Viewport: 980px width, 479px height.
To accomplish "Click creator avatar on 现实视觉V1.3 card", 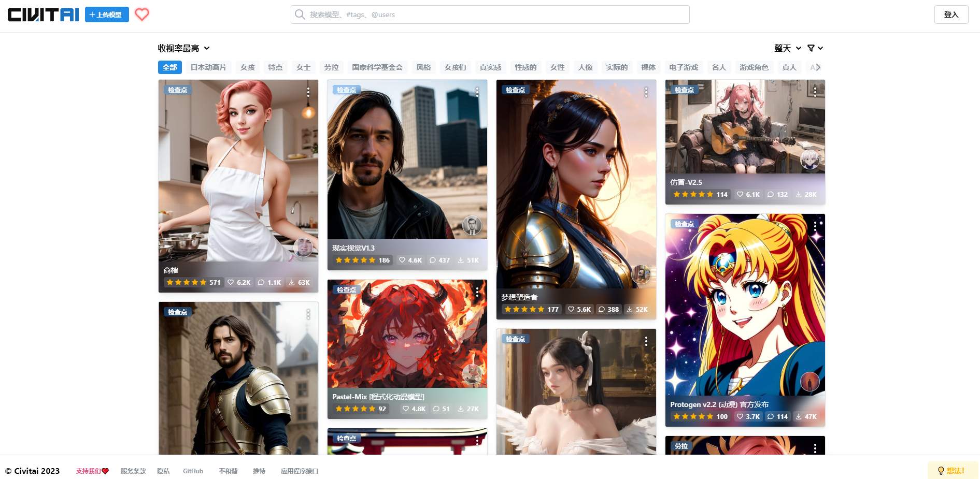I will click(472, 225).
